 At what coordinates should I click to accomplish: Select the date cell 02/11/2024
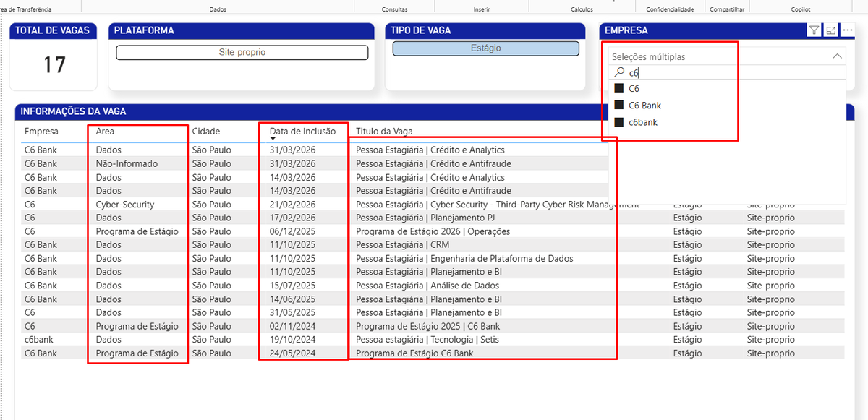click(x=292, y=326)
